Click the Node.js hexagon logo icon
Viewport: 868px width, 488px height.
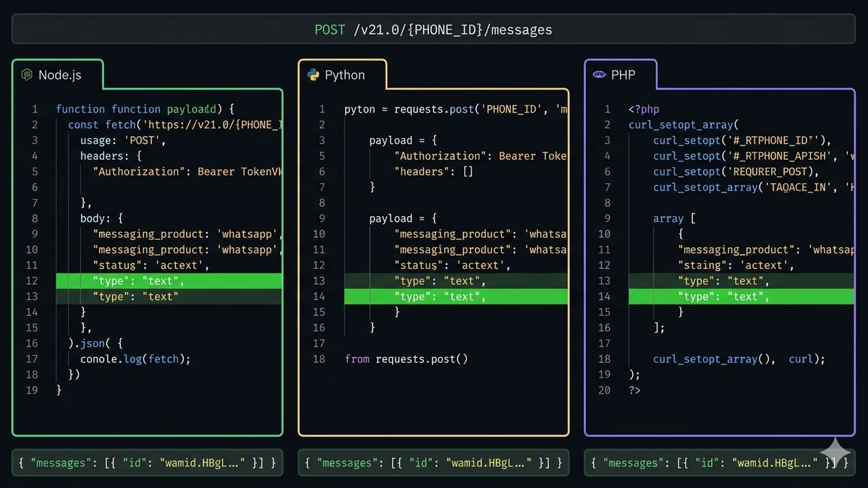click(x=27, y=74)
